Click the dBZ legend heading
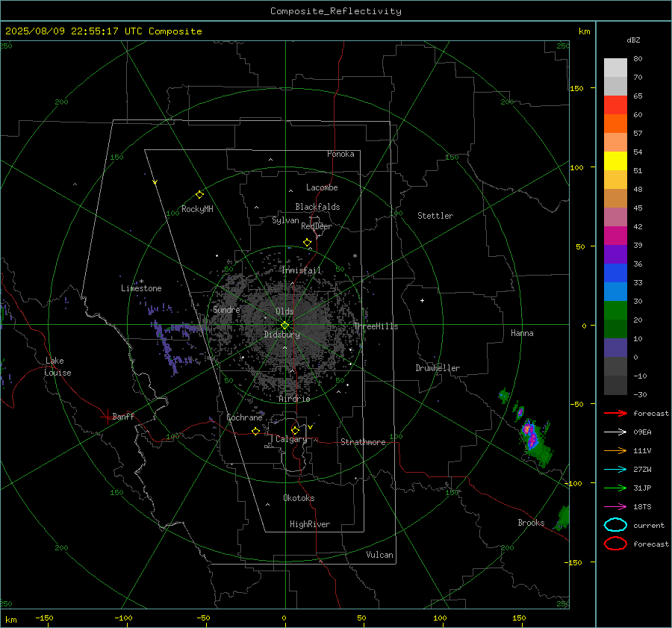The height and width of the screenshot is (628, 672). click(x=633, y=40)
